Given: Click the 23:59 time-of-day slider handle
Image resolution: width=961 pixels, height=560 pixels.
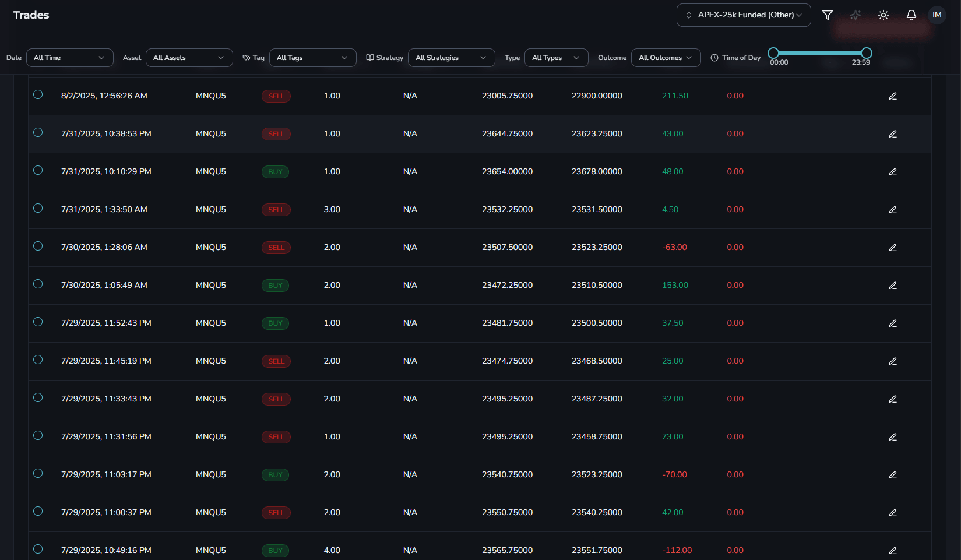Looking at the screenshot, I should 867,53.
